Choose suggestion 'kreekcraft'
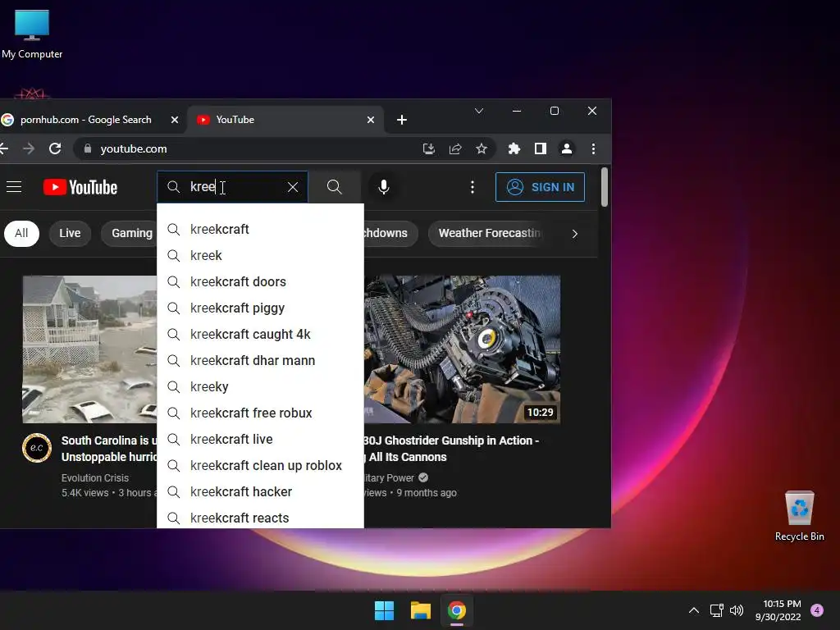 [260, 230]
